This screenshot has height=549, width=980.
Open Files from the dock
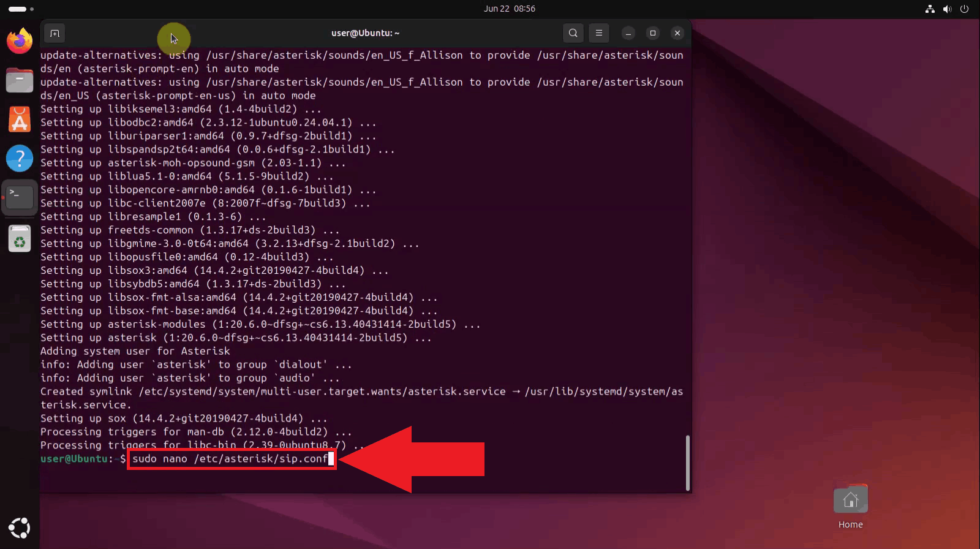[20, 80]
